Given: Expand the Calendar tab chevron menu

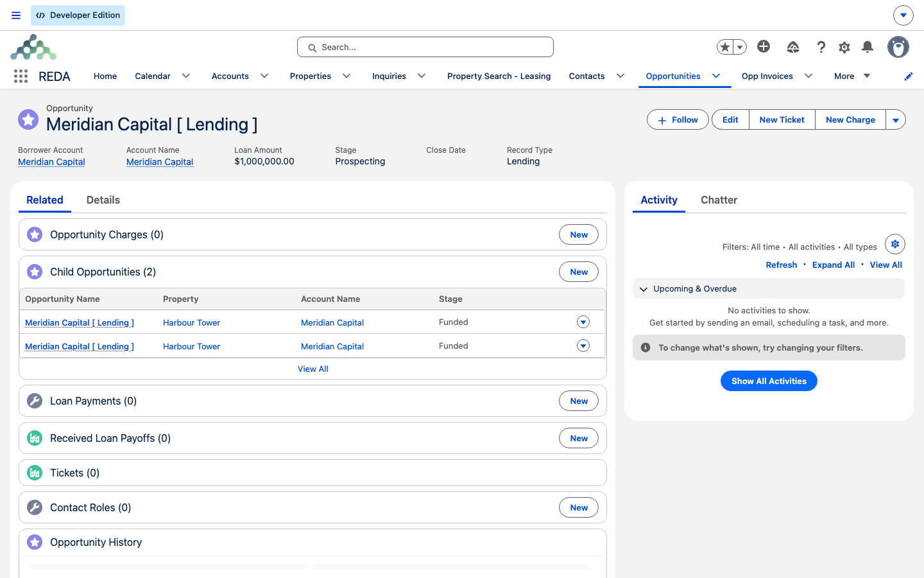Looking at the screenshot, I should coord(186,76).
